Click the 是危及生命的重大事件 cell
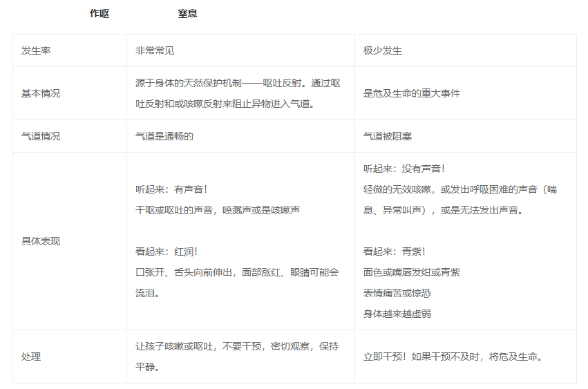This screenshot has width=588, height=389. [x=412, y=93]
